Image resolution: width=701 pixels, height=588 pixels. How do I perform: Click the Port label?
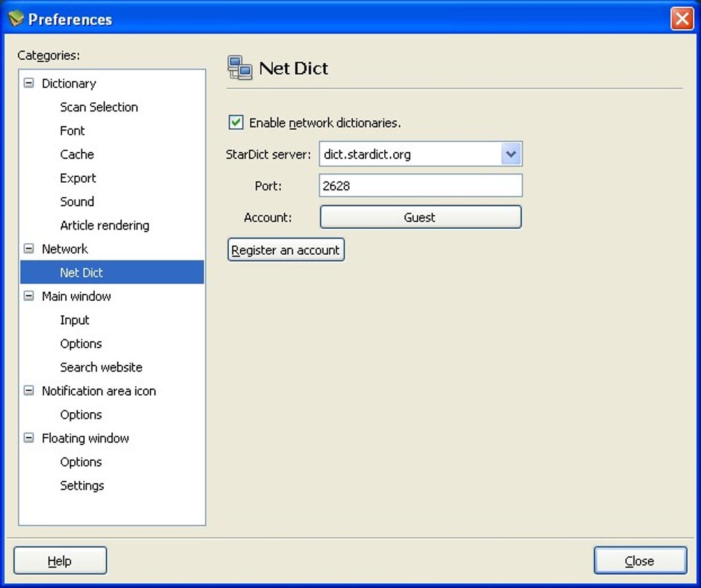tap(268, 186)
